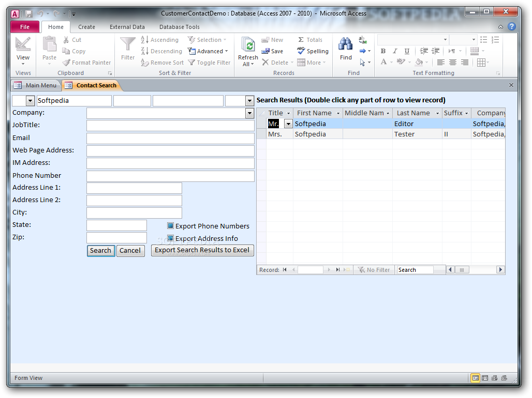Select the Contact Search form tab
Screen dimensions: 532x398
pyautogui.click(x=91, y=85)
